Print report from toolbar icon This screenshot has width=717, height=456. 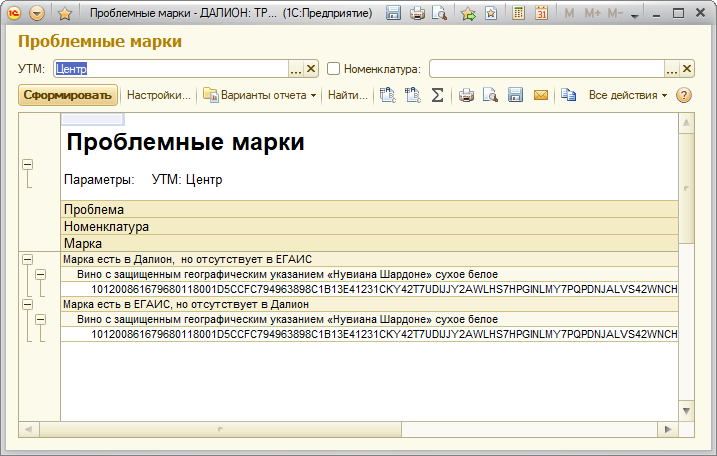466,95
